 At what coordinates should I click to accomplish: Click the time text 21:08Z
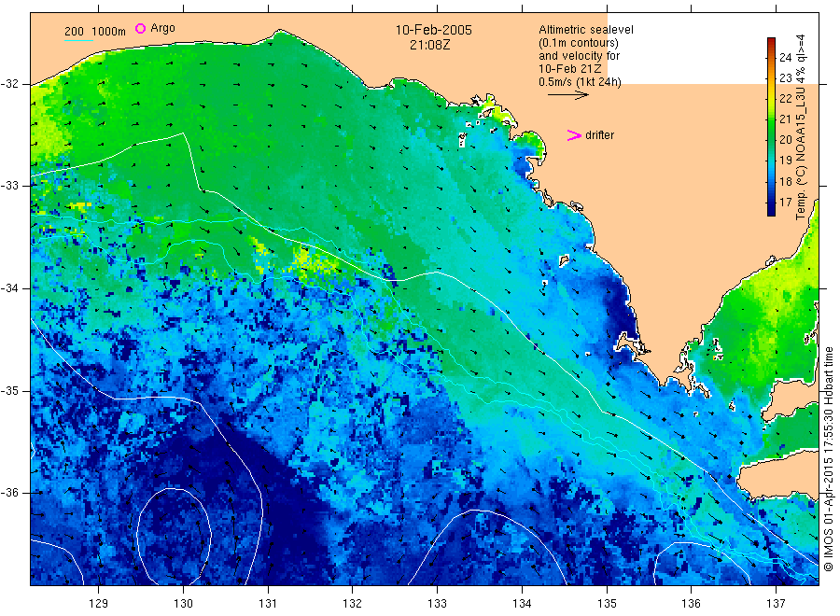point(429,45)
